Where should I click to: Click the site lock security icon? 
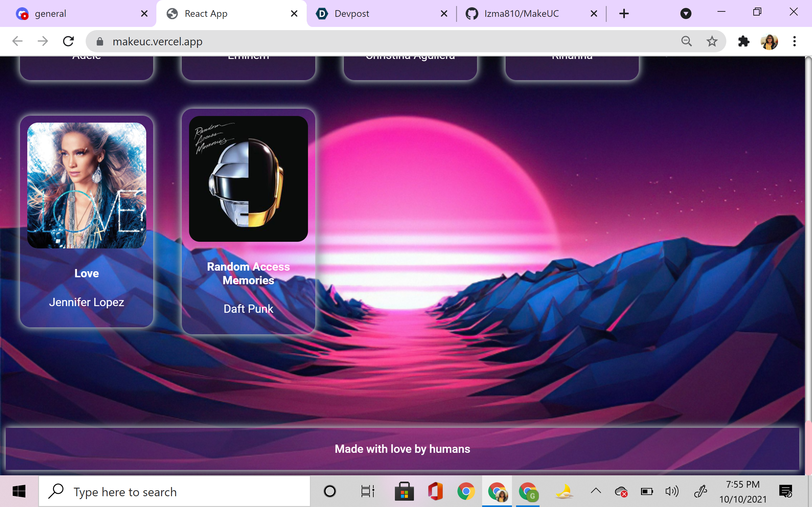[100, 42]
